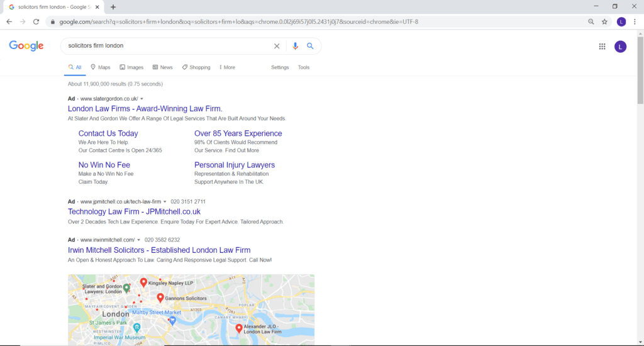Open the Tools search options
The height and width of the screenshot is (346, 644).
click(x=304, y=67)
